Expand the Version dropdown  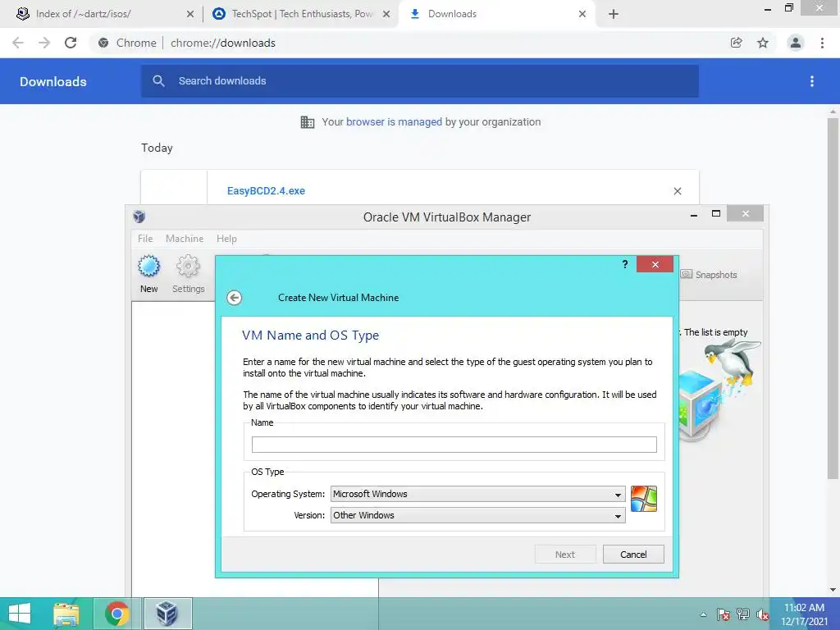(478, 515)
